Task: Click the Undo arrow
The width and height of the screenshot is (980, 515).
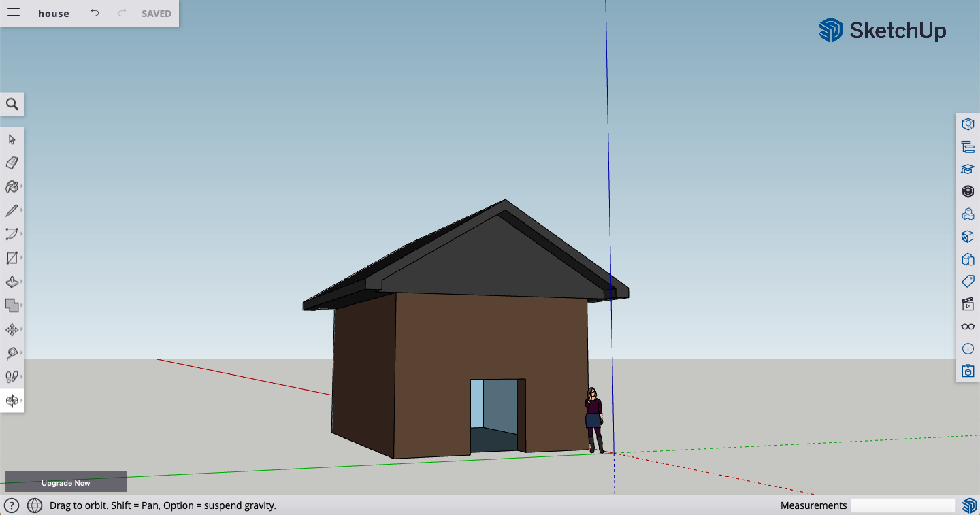Action: [x=95, y=12]
